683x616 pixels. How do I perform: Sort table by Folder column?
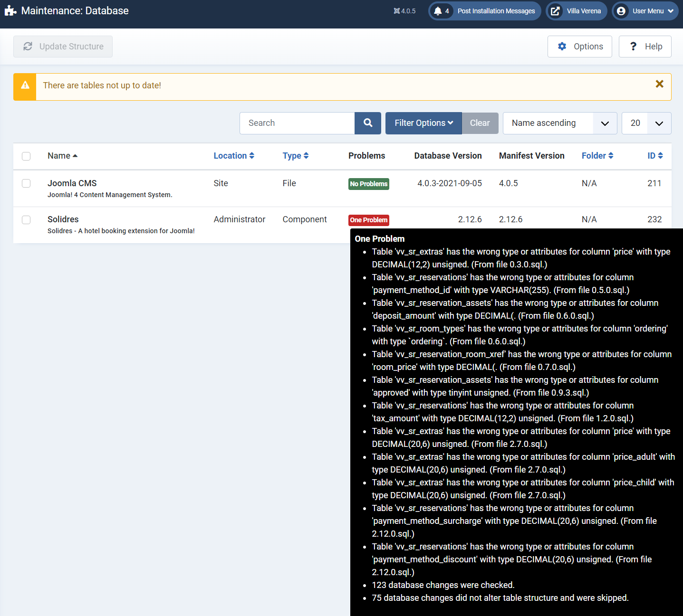[x=597, y=156]
